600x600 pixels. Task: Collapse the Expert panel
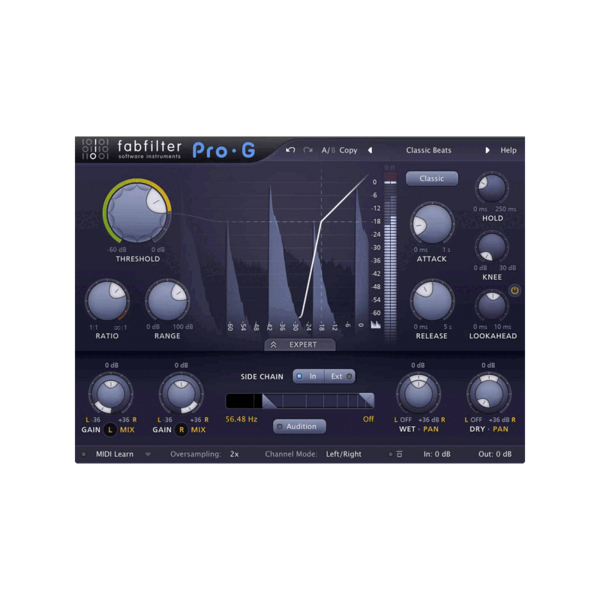pos(300,344)
